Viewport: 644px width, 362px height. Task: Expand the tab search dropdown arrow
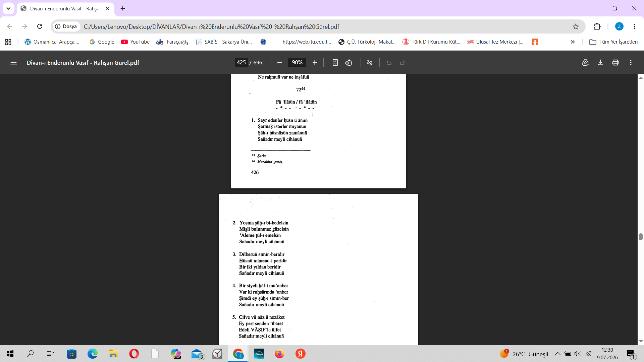8,8
